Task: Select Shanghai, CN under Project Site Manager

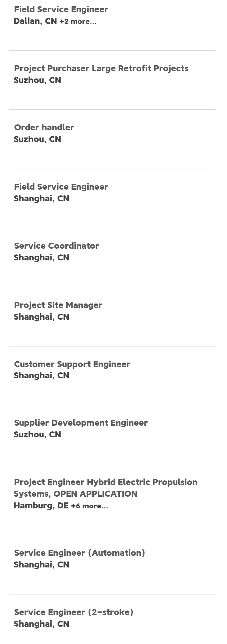Action: tap(41, 317)
